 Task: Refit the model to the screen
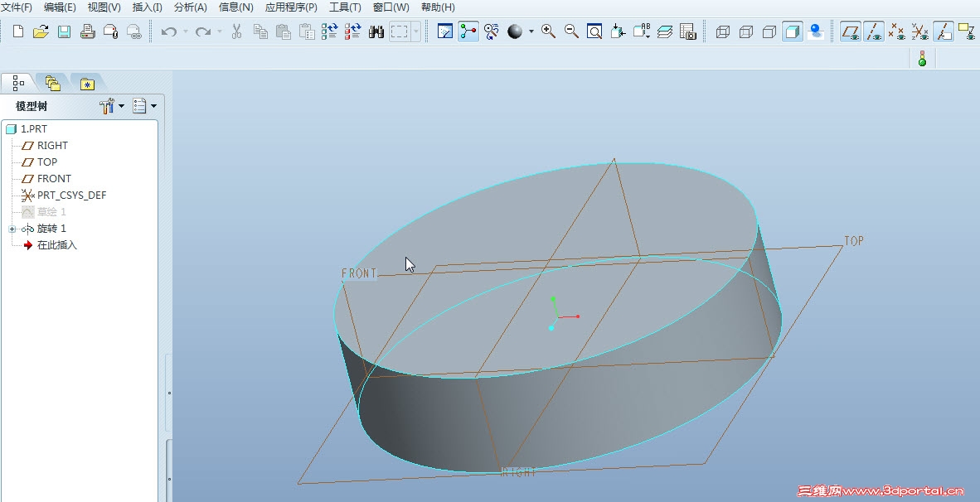pyautogui.click(x=595, y=31)
